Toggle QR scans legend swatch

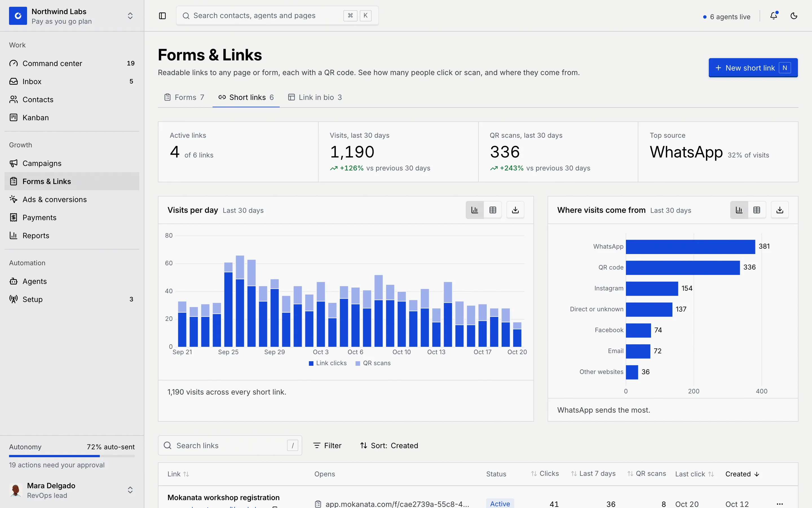(358, 363)
